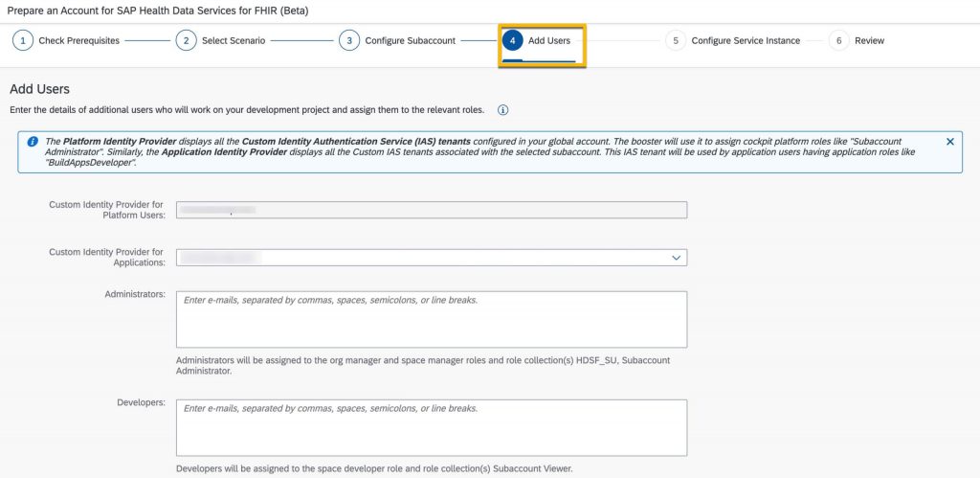The image size is (980, 478).
Task: Go to Review step
Action: coord(869,40)
